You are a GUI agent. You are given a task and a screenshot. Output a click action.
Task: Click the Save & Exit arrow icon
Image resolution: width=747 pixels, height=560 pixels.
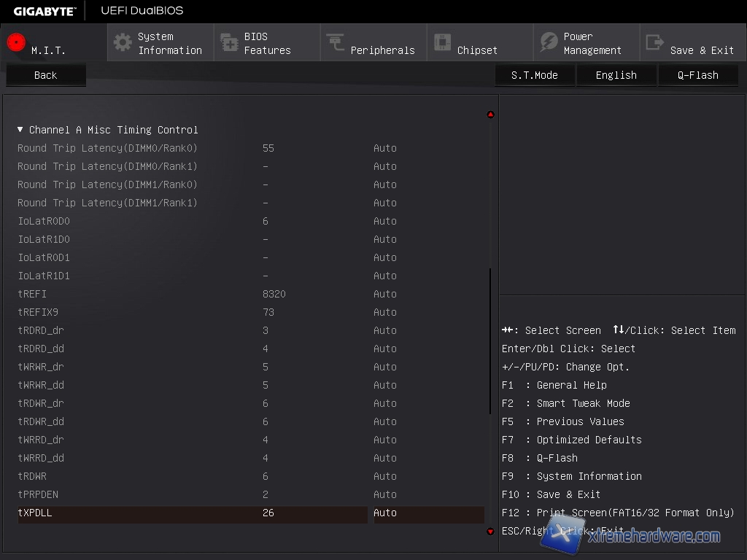click(655, 42)
